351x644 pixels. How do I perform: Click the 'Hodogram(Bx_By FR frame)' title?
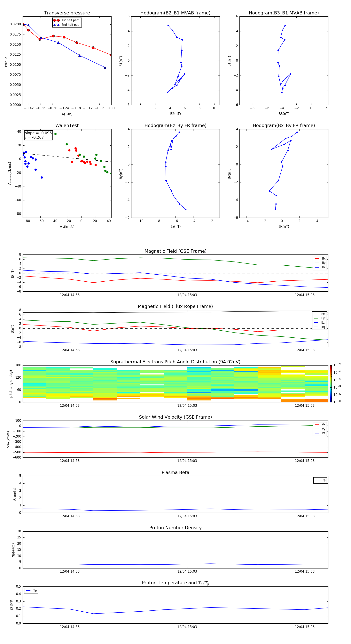point(284,125)
